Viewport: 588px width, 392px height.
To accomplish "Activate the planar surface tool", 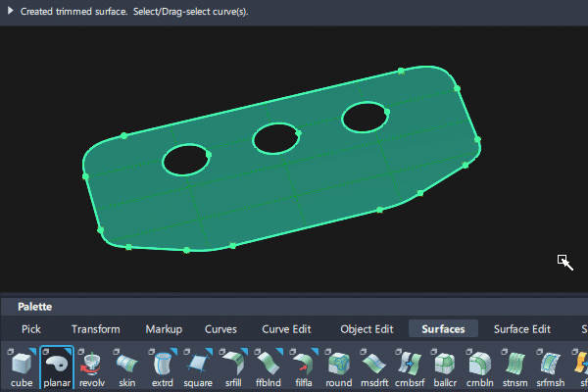I will click(x=57, y=367).
